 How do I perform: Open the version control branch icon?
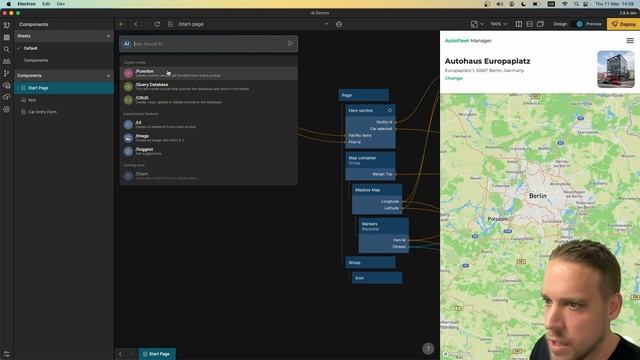7,73
